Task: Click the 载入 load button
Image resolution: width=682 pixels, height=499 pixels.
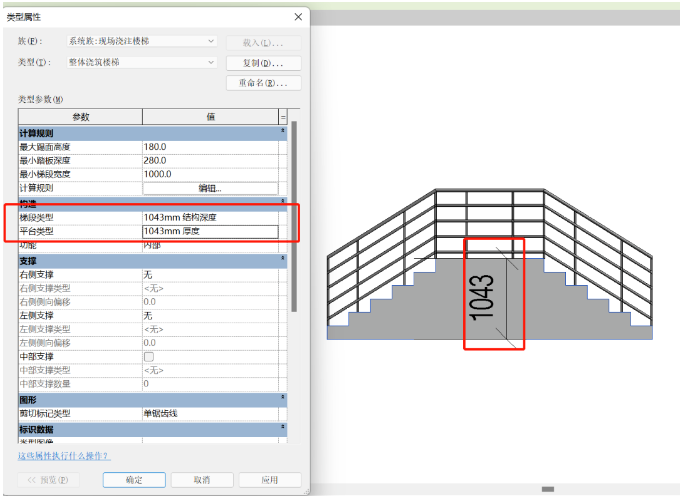Action: coord(263,43)
